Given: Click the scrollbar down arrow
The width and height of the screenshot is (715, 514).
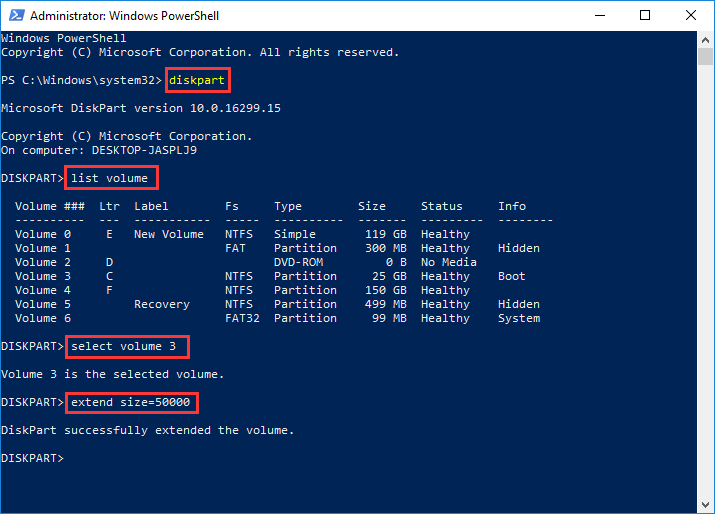Looking at the screenshot, I should click(705, 505).
